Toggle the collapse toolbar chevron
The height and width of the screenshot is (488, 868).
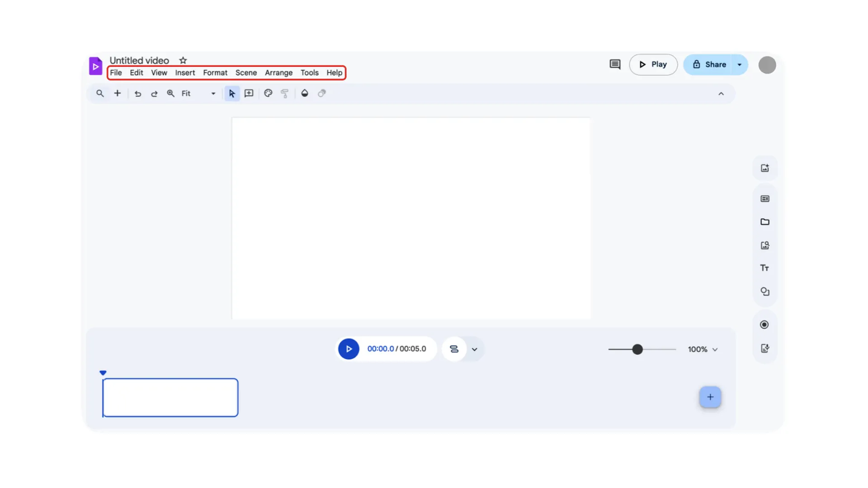(x=722, y=94)
